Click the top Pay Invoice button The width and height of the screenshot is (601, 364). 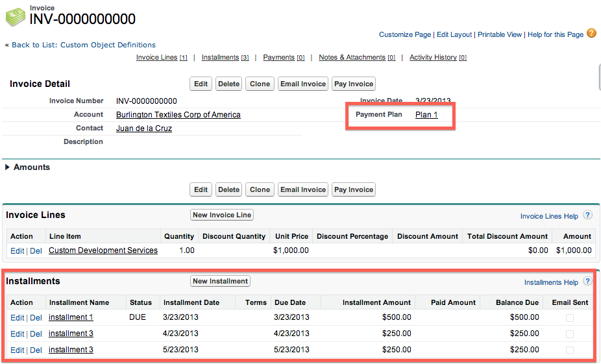point(353,84)
